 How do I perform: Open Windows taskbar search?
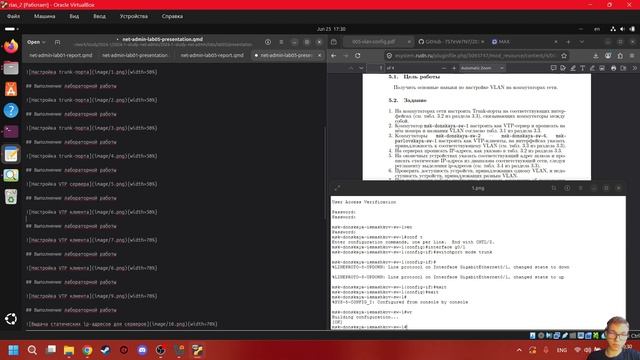tap(32, 350)
